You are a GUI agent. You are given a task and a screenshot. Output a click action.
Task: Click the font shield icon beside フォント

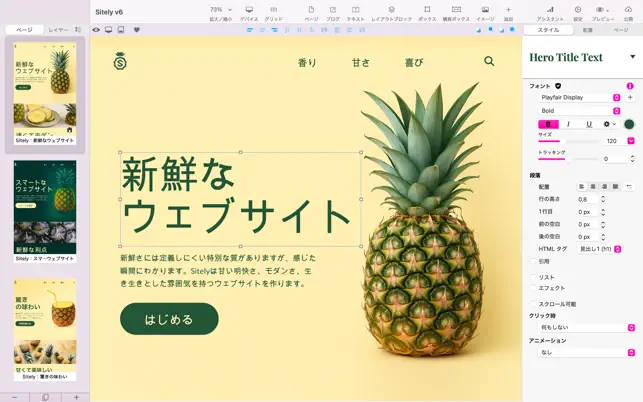[558, 86]
